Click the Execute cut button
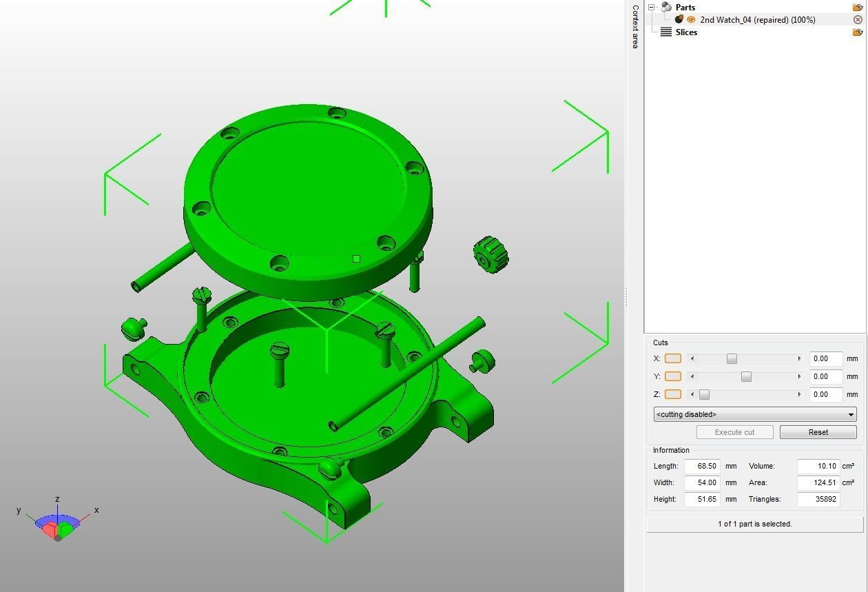868x592 pixels. point(734,432)
